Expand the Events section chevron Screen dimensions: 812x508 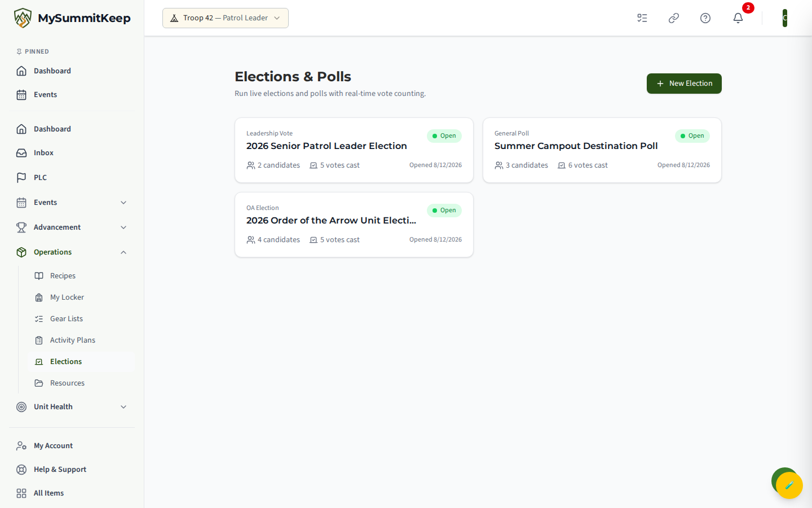123,203
